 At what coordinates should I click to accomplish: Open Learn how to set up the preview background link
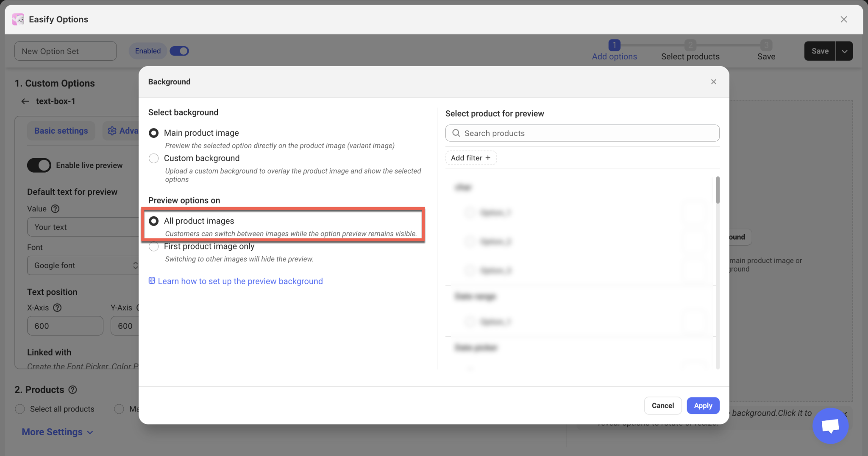click(240, 281)
